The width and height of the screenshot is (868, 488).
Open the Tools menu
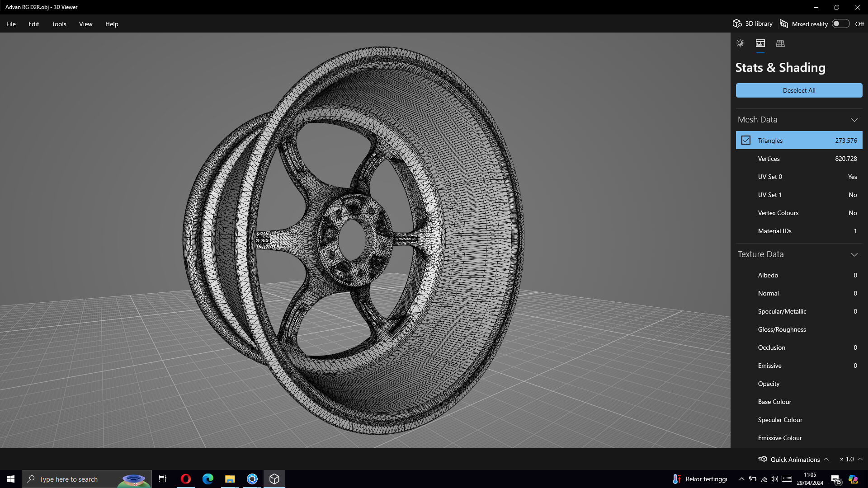click(59, 24)
